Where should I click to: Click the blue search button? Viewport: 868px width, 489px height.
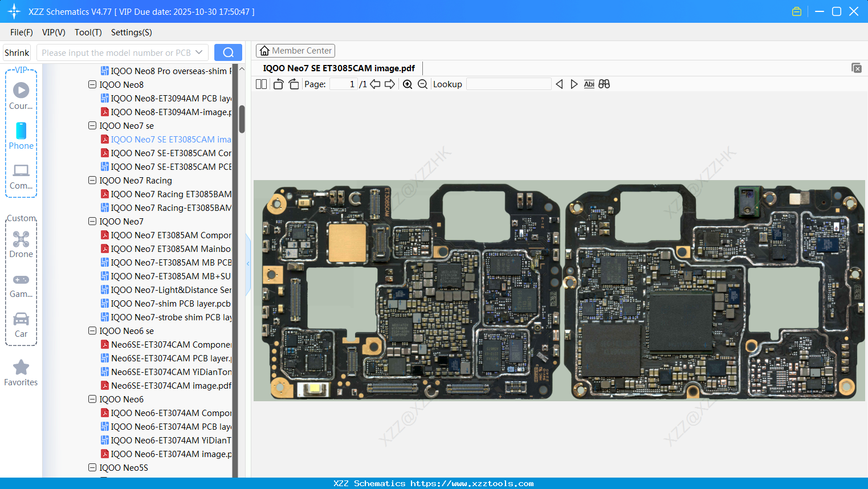(228, 52)
